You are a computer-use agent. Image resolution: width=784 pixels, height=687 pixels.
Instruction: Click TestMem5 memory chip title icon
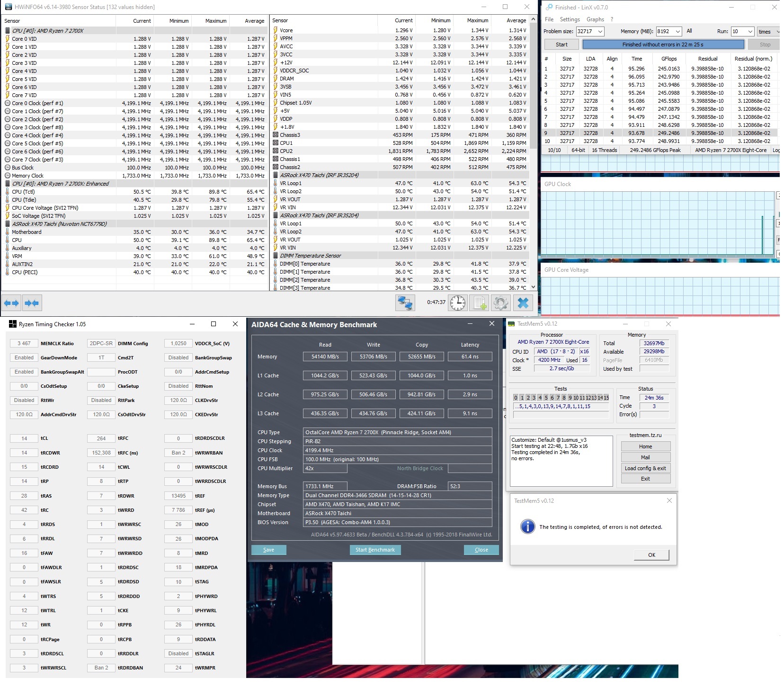coord(511,324)
